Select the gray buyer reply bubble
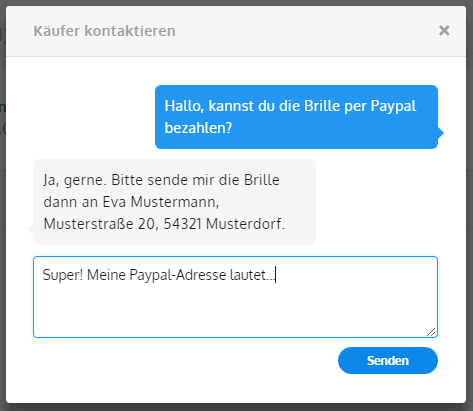The height and width of the screenshot is (411, 473). pos(174,202)
